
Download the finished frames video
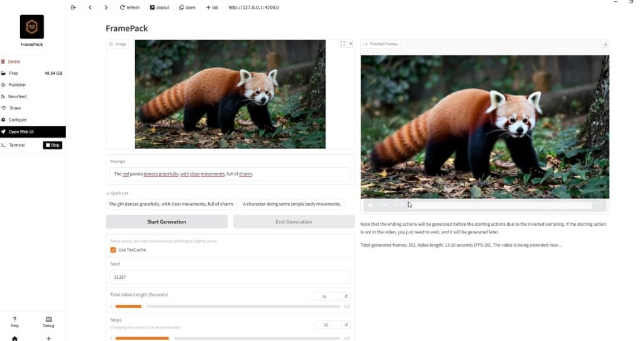[x=605, y=43]
